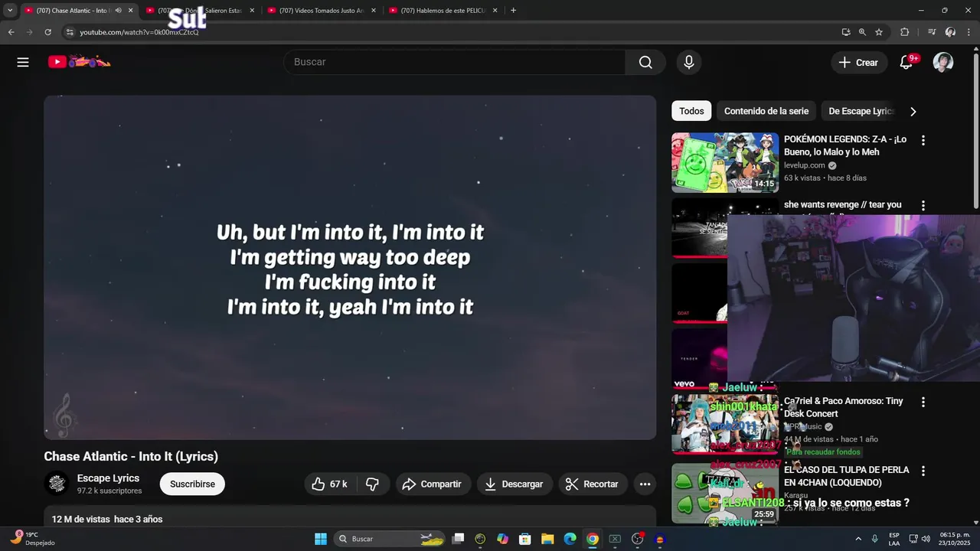Open Task View on taskbar

[458, 539]
